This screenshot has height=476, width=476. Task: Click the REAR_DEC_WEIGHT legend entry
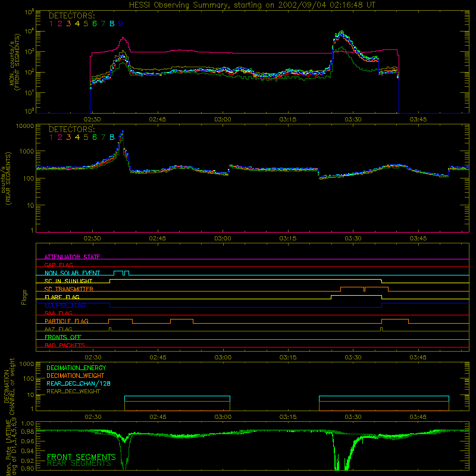(x=73, y=392)
